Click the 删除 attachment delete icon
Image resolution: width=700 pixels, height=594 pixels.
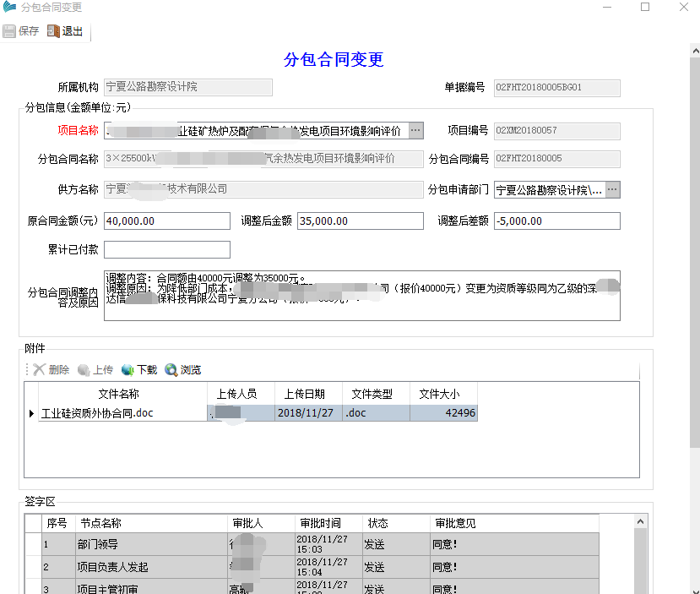point(39,370)
